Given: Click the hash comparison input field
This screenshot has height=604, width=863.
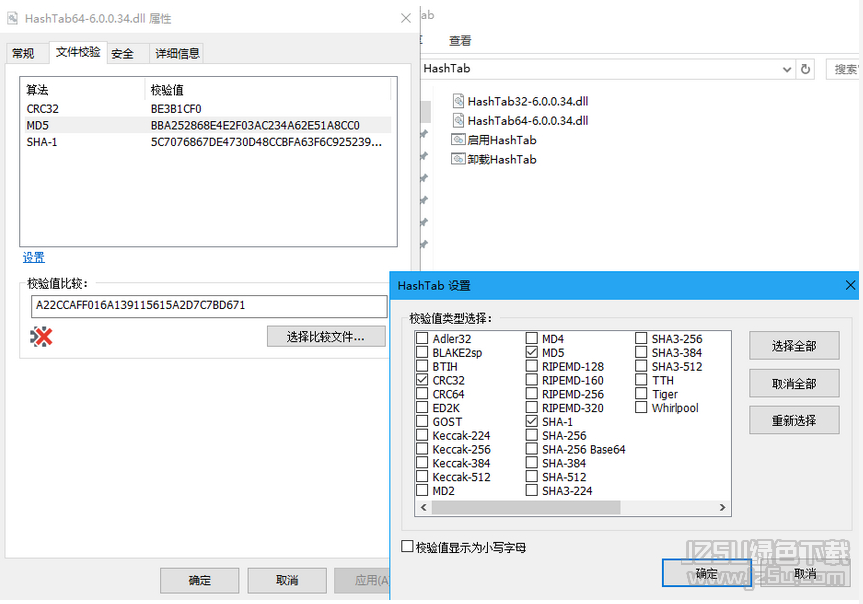Looking at the screenshot, I should pyautogui.click(x=209, y=306).
